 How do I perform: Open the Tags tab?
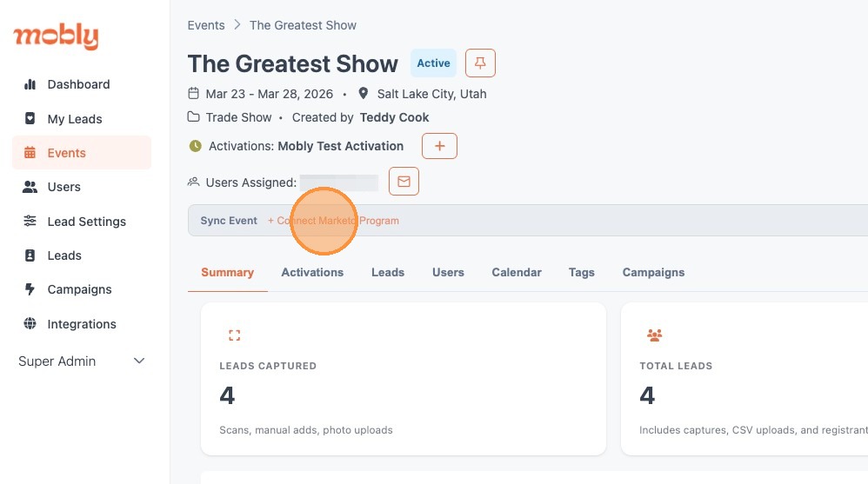[x=582, y=272]
